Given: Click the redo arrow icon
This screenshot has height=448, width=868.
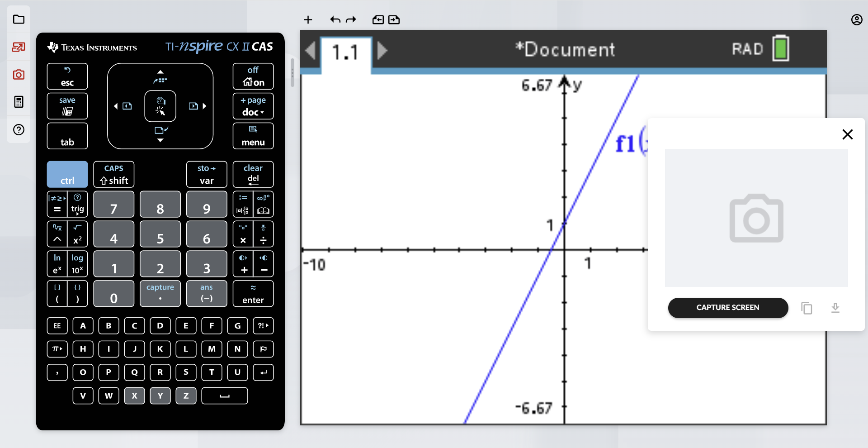Looking at the screenshot, I should [351, 19].
